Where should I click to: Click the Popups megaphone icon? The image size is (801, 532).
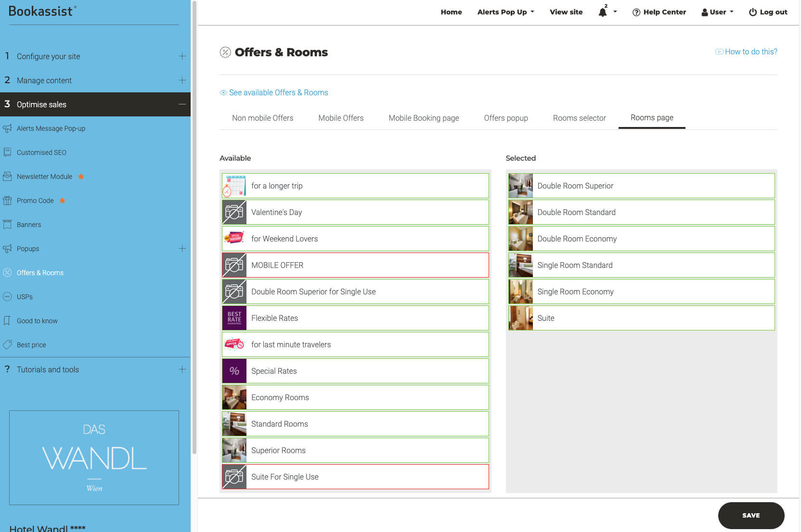7,249
